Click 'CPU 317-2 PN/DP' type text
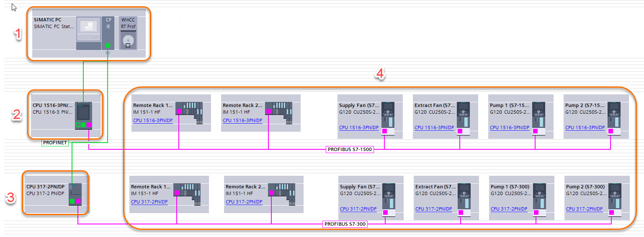Screen dimensions: 644x237 (46, 193)
